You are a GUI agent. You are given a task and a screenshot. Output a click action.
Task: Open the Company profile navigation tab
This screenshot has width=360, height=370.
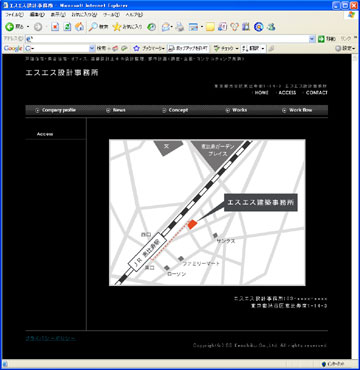(56, 110)
